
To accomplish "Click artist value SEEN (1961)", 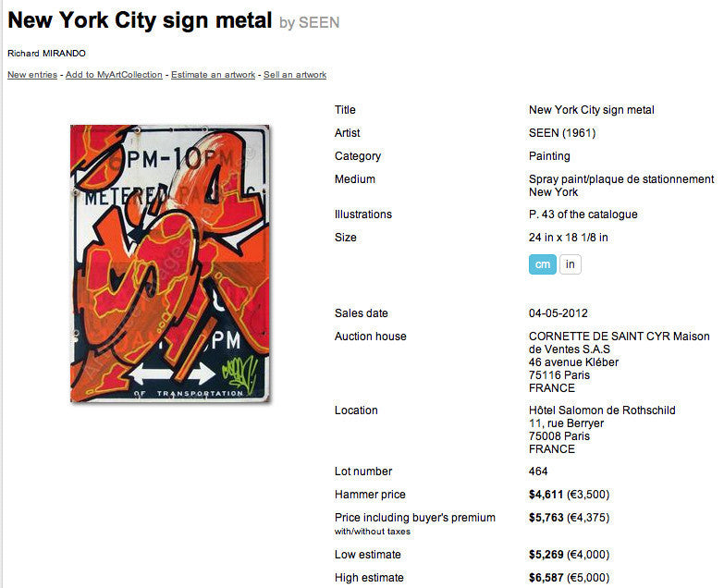I will 562,133.
